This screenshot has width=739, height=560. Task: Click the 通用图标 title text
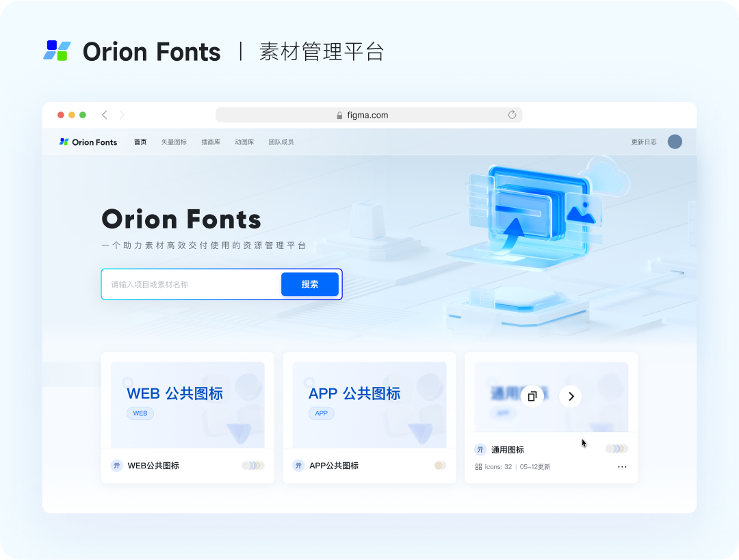(508, 450)
